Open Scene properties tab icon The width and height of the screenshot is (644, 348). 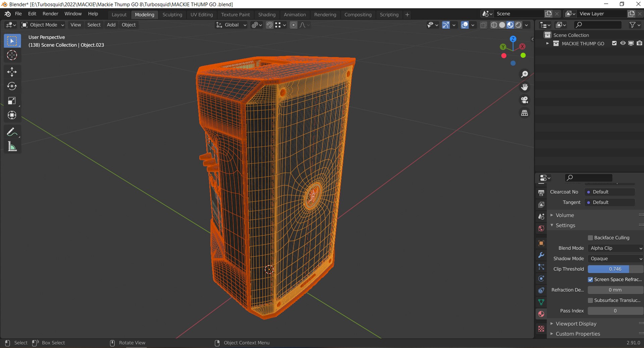541,216
